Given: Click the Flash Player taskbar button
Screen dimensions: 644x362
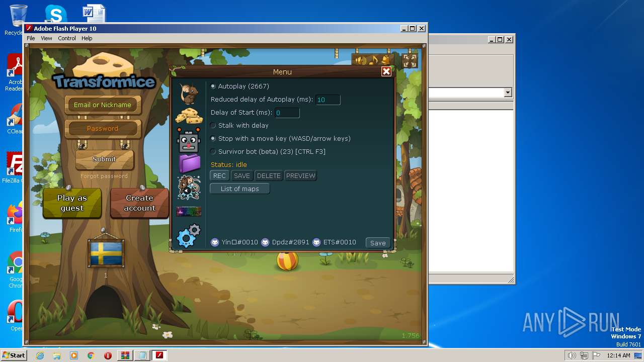Looking at the screenshot, I should click(x=159, y=355).
